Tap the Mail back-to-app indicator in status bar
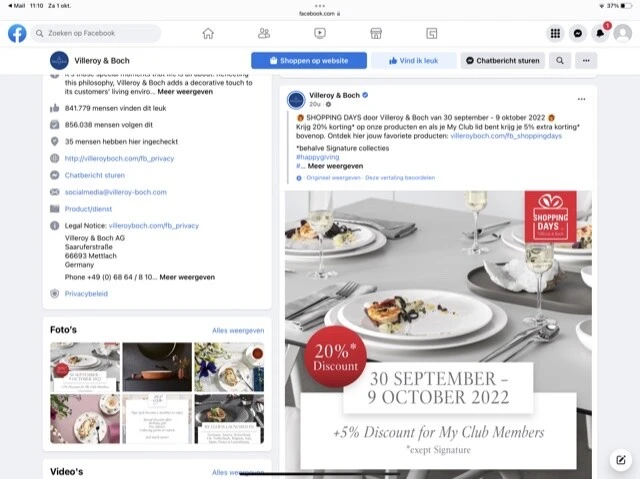 point(17,6)
